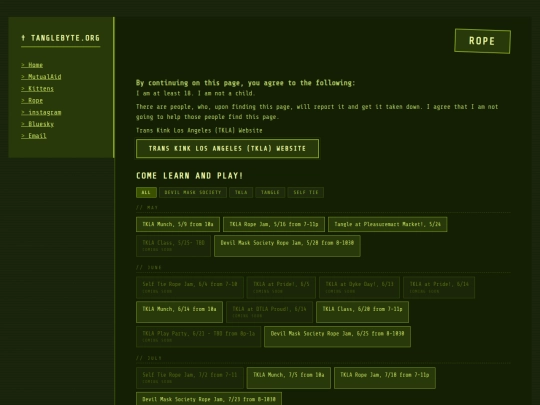Open the Kittens sidebar link
Screen dimensions: 540x405
pos(38,89)
